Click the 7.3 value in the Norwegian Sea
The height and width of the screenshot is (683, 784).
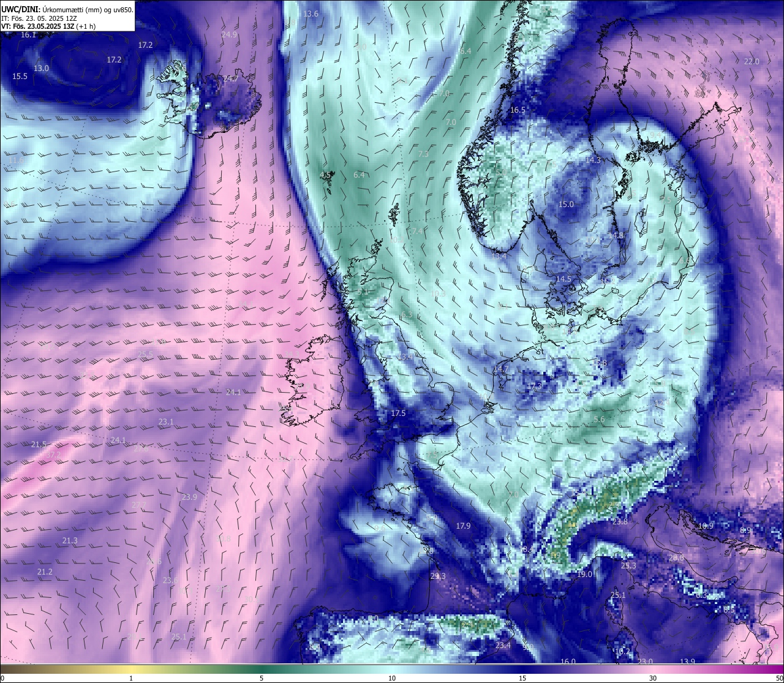tap(423, 154)
